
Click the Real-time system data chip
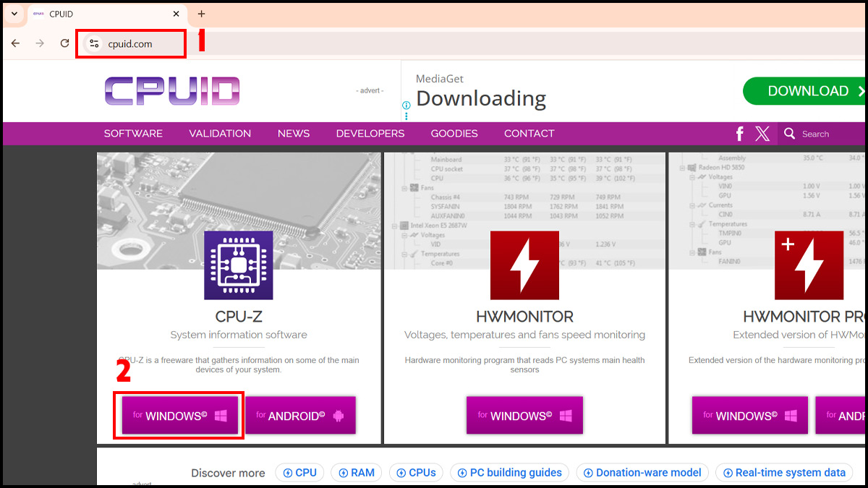[784, 473]
